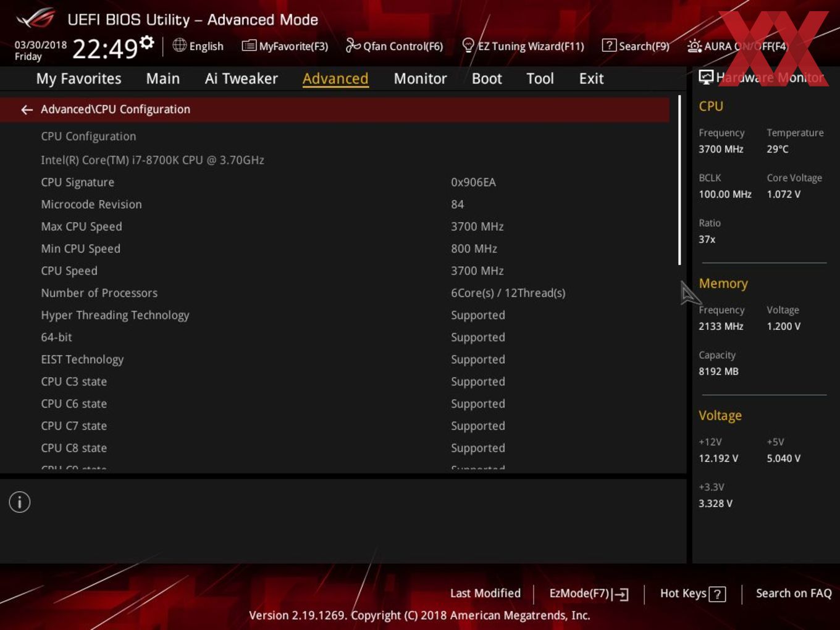Click Last Modified button
The image size is (840, 630).
485,594
